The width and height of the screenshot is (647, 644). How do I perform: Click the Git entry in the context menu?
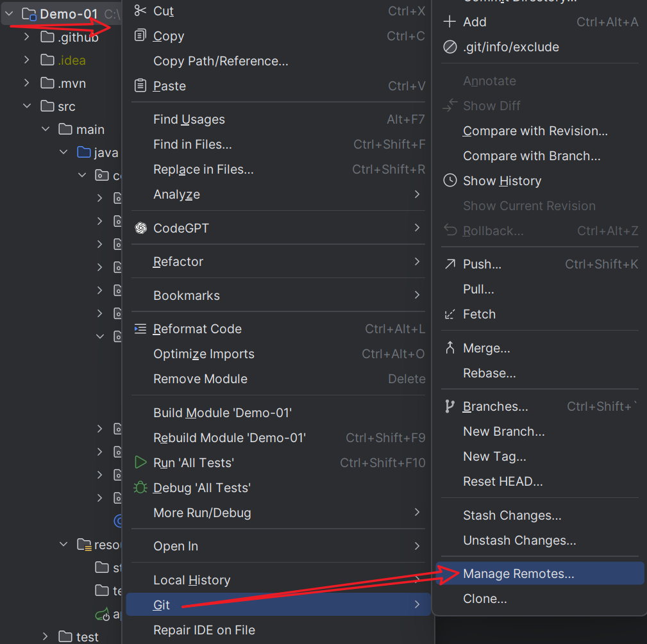point(278,604)
